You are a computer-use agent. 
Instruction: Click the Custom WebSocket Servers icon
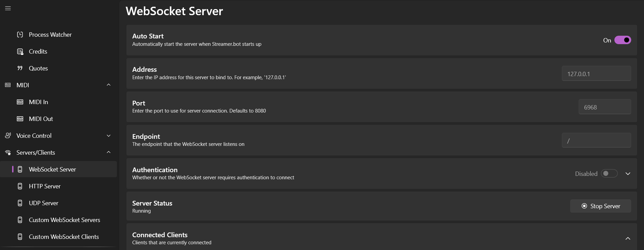pyautogui.click(x=20, y=220)
